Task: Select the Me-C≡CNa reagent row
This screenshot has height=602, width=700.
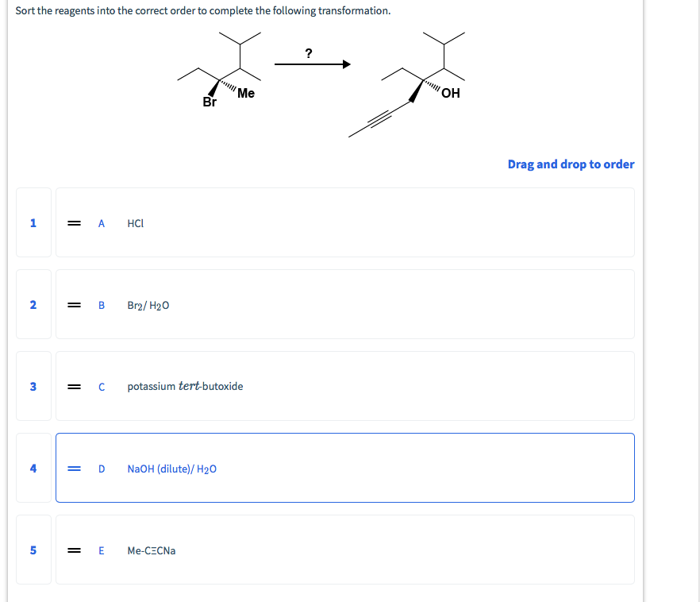Action: (x=344, y=550)
